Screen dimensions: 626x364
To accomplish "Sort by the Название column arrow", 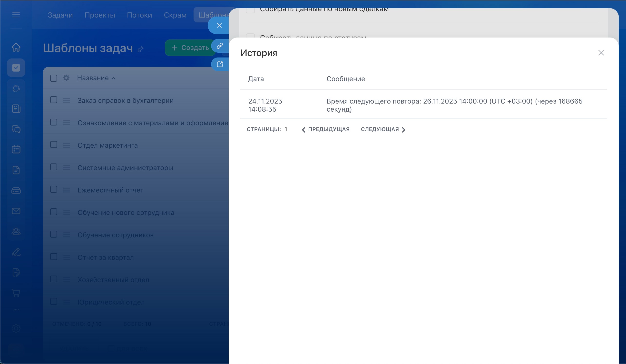I will [x=114, y=78].
